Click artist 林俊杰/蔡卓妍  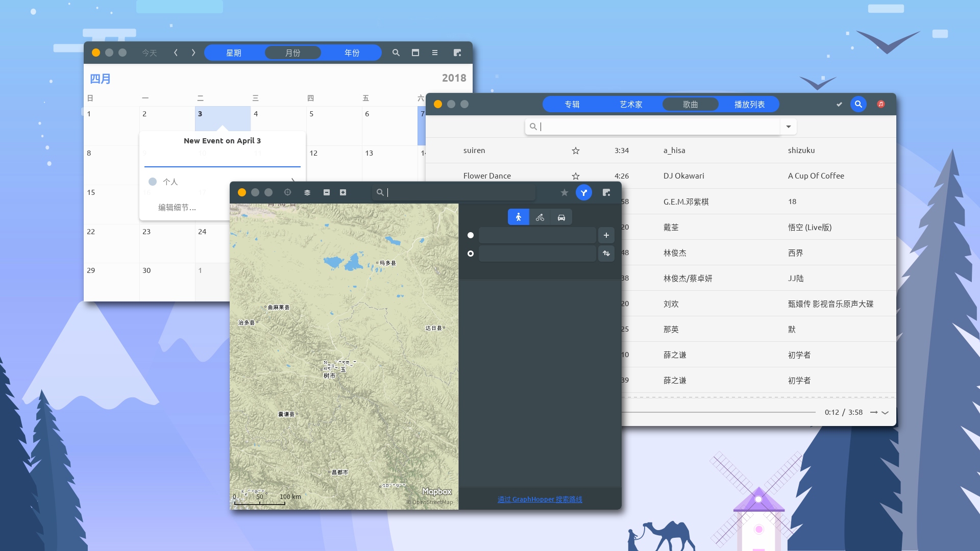pyautogui.click(x=688, y=278)
